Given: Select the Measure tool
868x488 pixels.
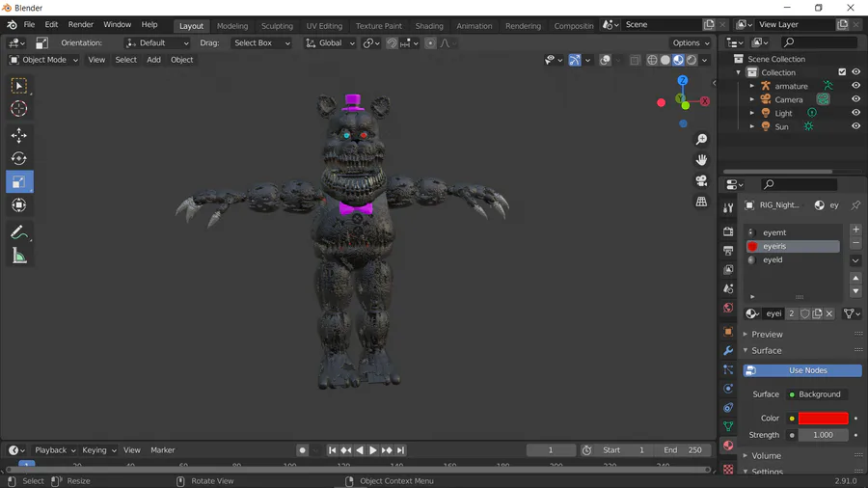Looking at the screenshot, I should (19, 256).
